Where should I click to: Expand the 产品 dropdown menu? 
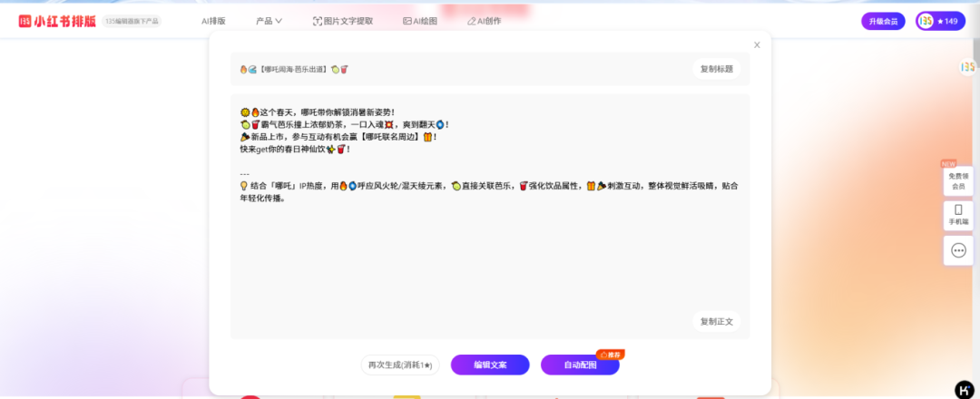(x=269, y=21)
